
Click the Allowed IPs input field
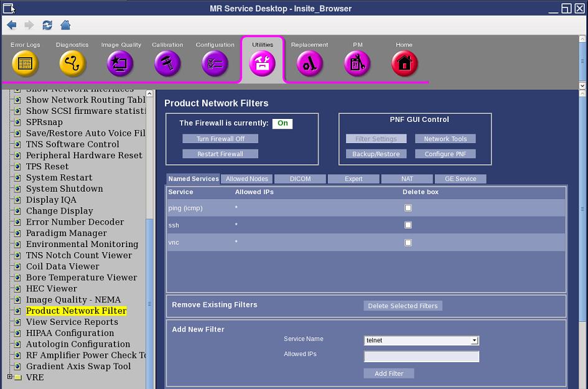(421, 357)
